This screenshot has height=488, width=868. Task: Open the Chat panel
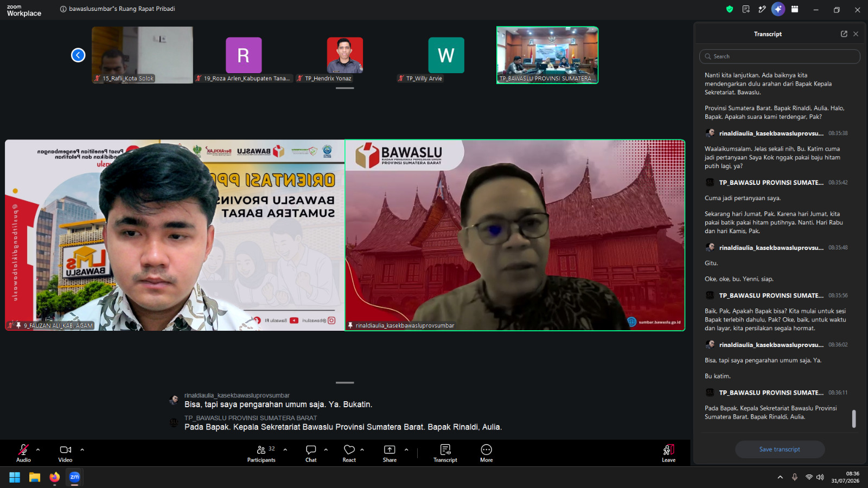(311, 453)
